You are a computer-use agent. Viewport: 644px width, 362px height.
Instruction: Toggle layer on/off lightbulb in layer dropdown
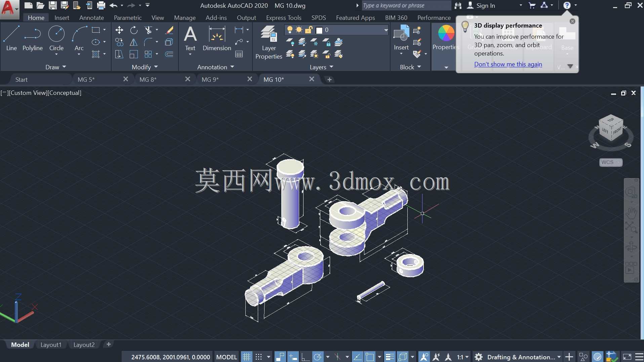coord(290,30)
